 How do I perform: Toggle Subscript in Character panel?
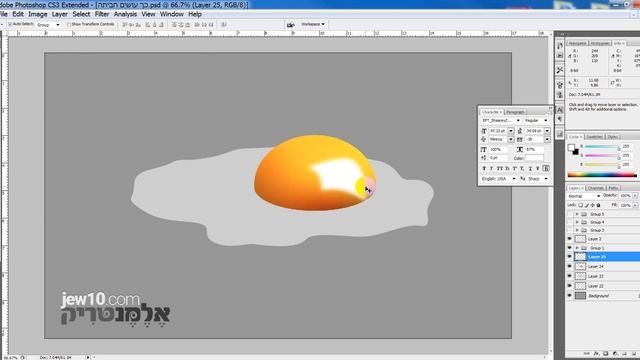point(522,168)
